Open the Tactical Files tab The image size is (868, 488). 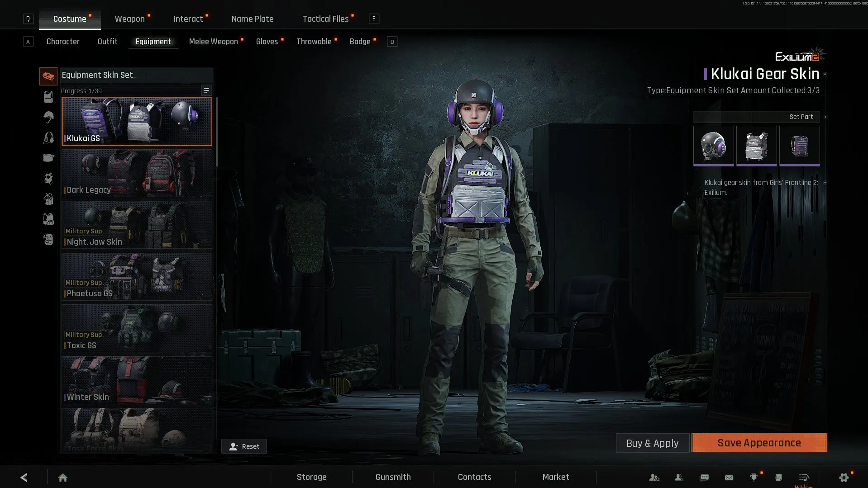[x=326, y=19]
